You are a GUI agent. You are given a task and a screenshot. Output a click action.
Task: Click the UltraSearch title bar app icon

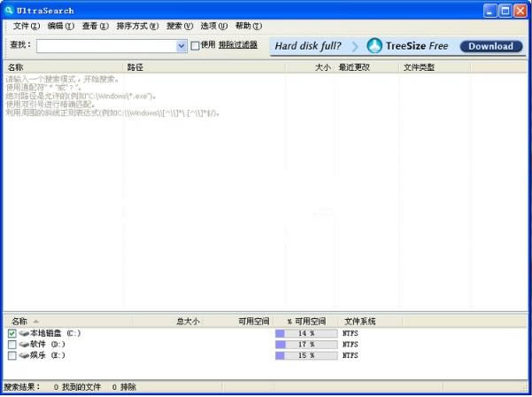click(x=10, y=10)
